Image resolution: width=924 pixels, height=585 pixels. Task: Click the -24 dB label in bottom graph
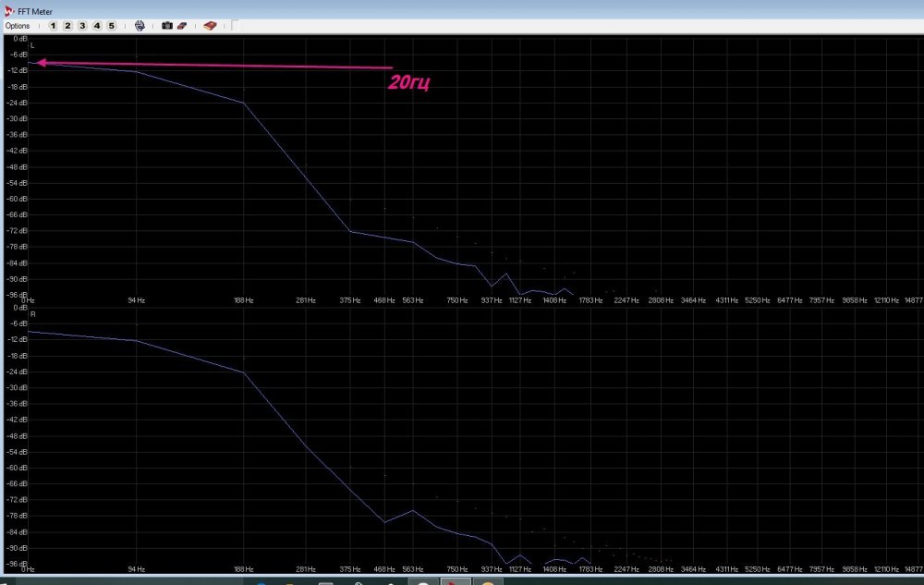(18, 372)
